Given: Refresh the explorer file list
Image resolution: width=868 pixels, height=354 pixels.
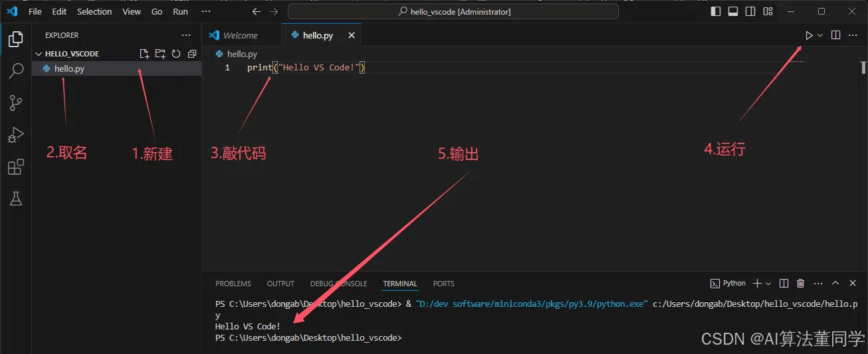Looking at the screenshot, I should point(176,54).
